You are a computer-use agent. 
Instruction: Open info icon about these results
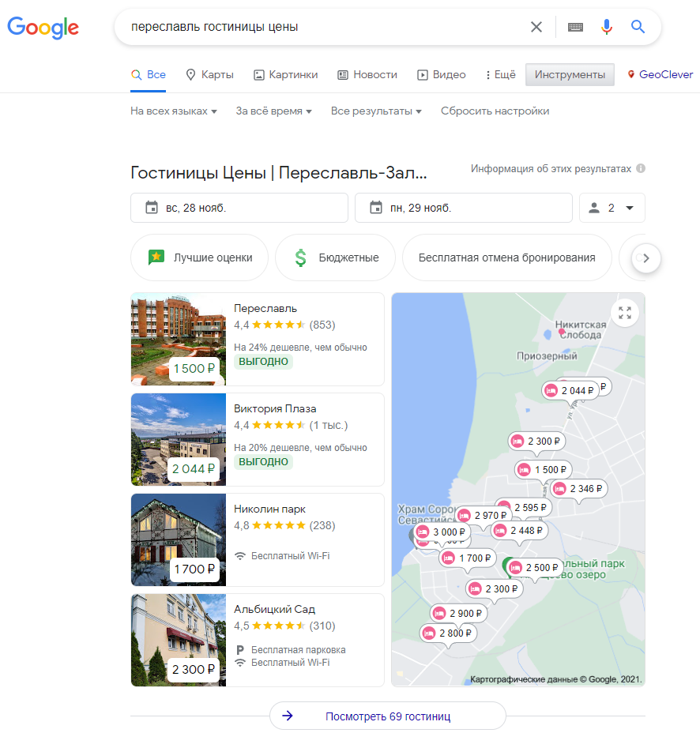coord(641,168)
